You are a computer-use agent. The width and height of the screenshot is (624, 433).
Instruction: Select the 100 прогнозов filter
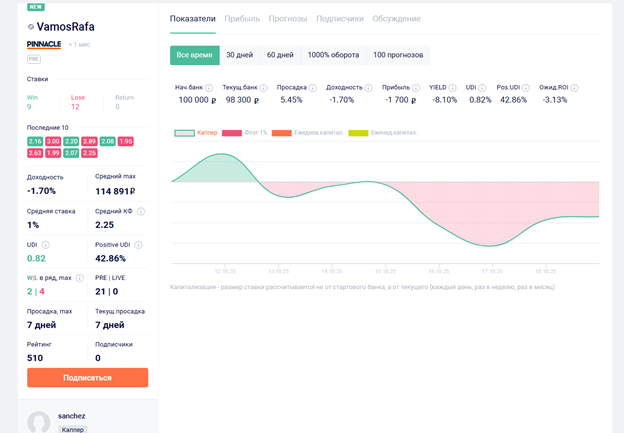(x=398, y=54)
